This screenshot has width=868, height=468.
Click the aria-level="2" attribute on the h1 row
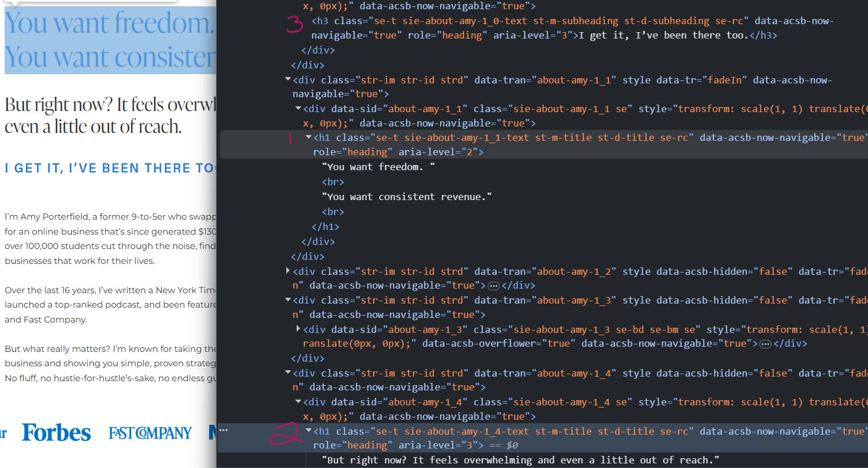(438, 152)
